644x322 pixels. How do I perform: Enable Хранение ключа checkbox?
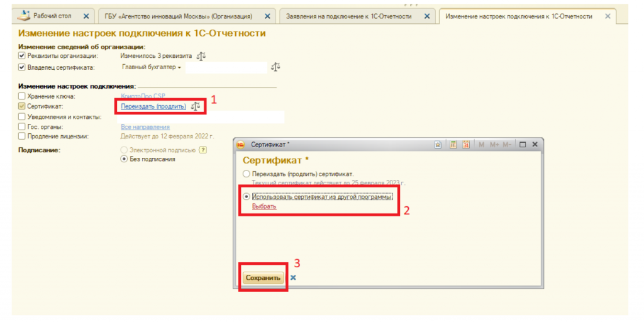coord(22,96)
